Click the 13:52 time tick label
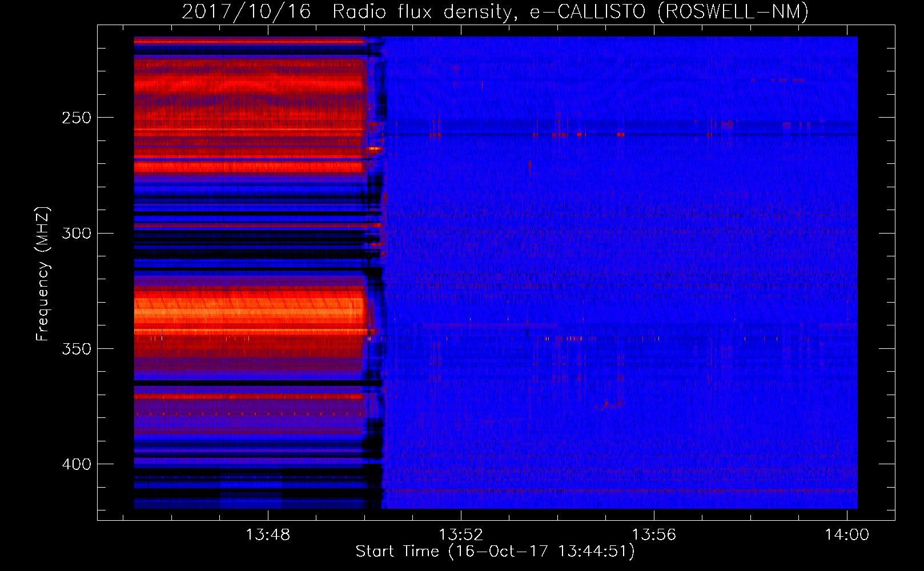The height and width of the screenshot is (571, 924). [461, 534]
